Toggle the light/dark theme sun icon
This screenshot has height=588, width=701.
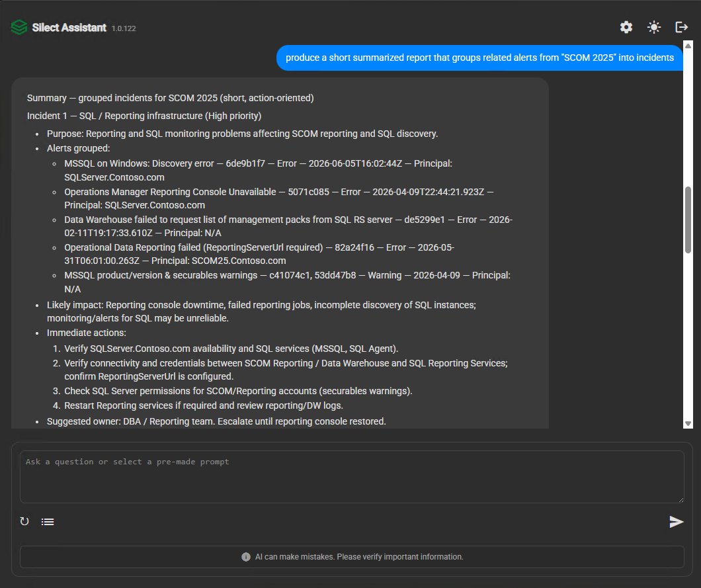[x=653, y=27]
